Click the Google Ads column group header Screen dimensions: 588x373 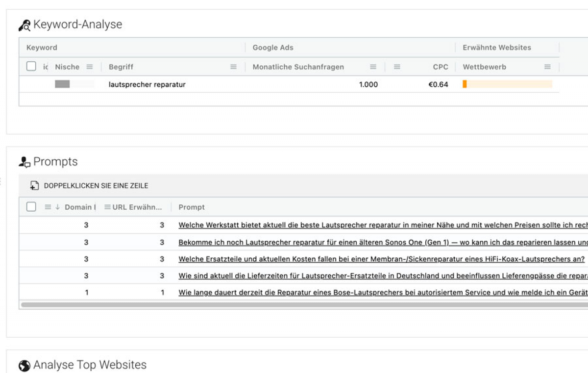point(273,48)
